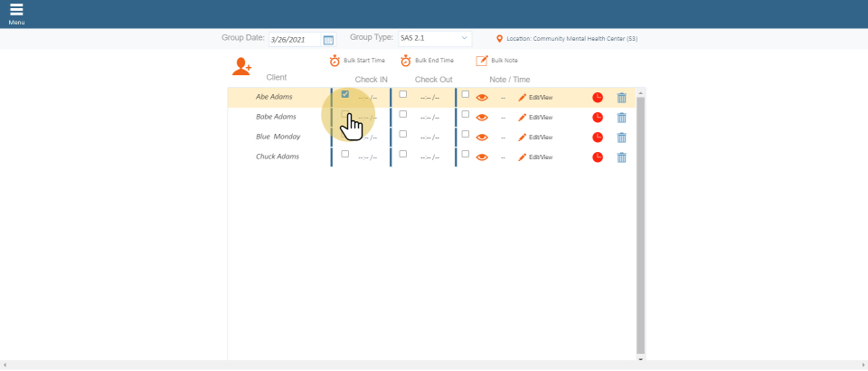Screen dimensions: 868x371
Task: Click the add client person icon
Action: (241, 66)
